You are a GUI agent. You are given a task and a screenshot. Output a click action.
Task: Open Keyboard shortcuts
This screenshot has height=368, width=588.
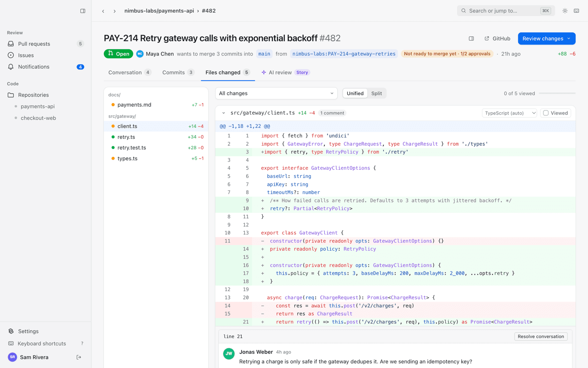coord(45,344)
